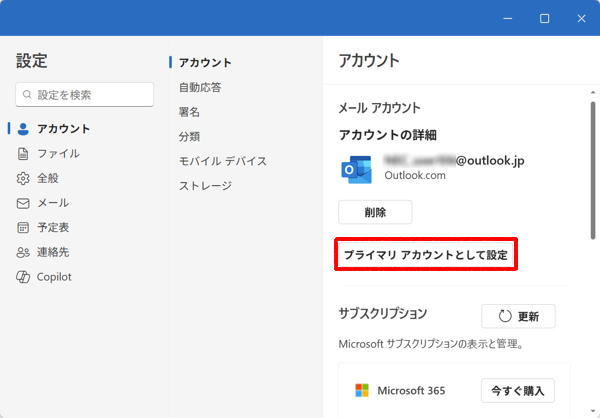Image resolution: width=600 pixels, height=418 pixels.
Task: Open the メール settings category
Action: coord(44,203)
